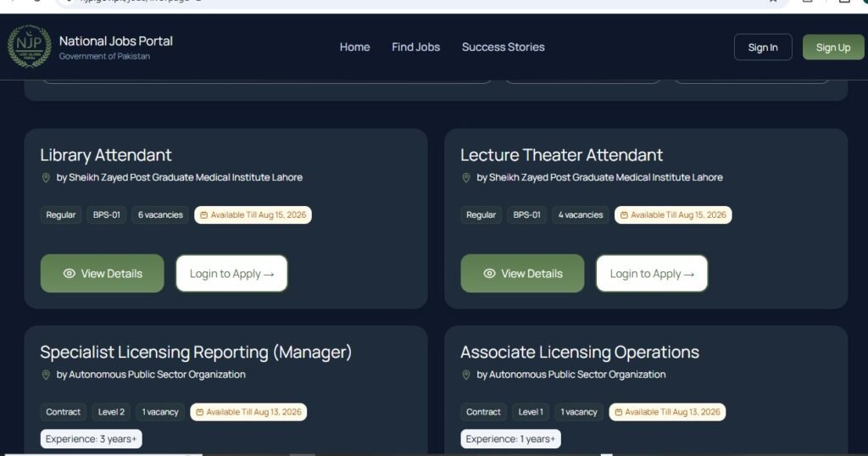Click Available Till Aug 13 on Specialist Licensing
The height and width of the screenshot is (456, 868).
[248, 412]
